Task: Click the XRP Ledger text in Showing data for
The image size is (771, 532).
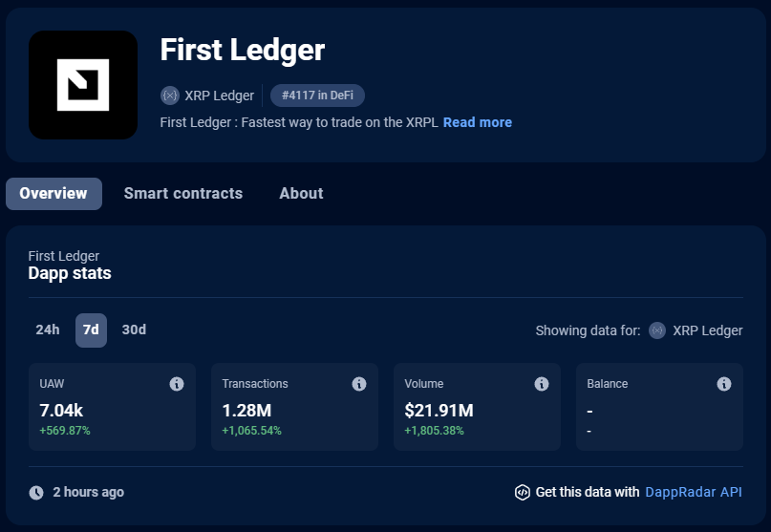Action: coord(708,330)
